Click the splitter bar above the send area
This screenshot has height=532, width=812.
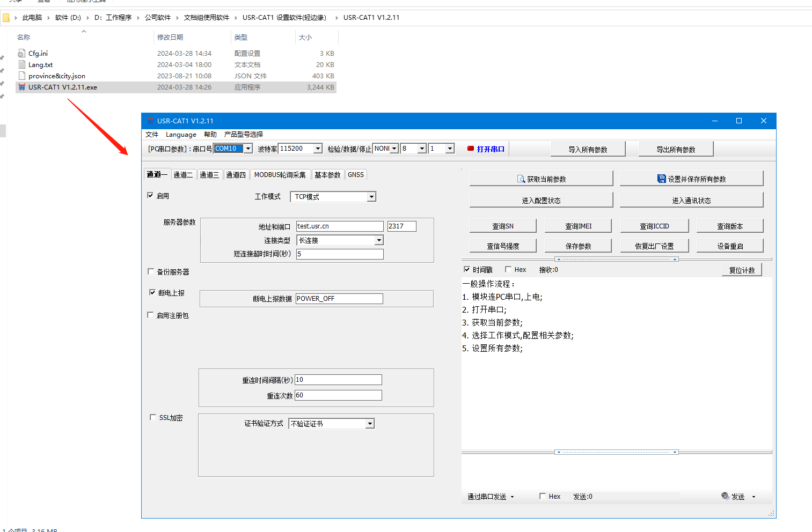pos(616,452)
